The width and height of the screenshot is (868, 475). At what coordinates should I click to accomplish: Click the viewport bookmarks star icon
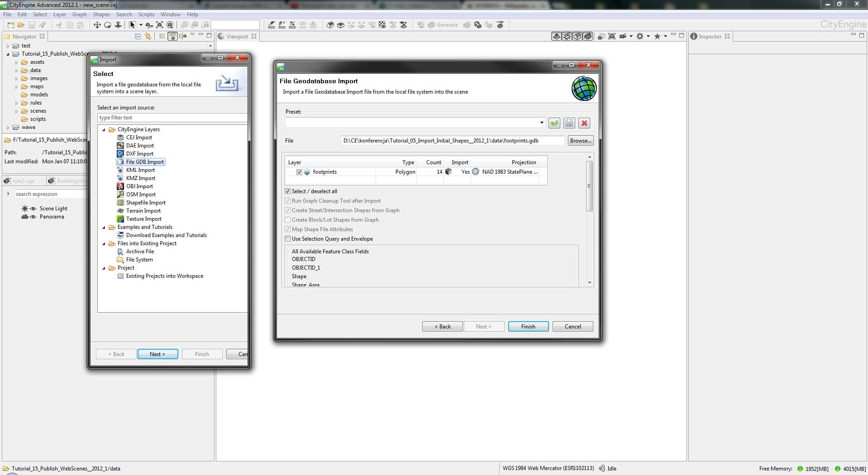click(657, 36)
